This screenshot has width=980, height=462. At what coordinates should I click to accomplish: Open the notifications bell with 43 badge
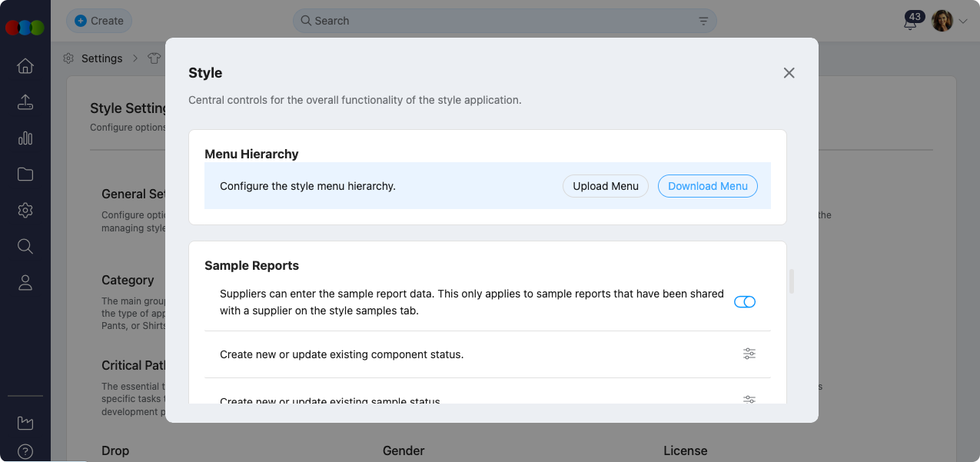(910, 22)
